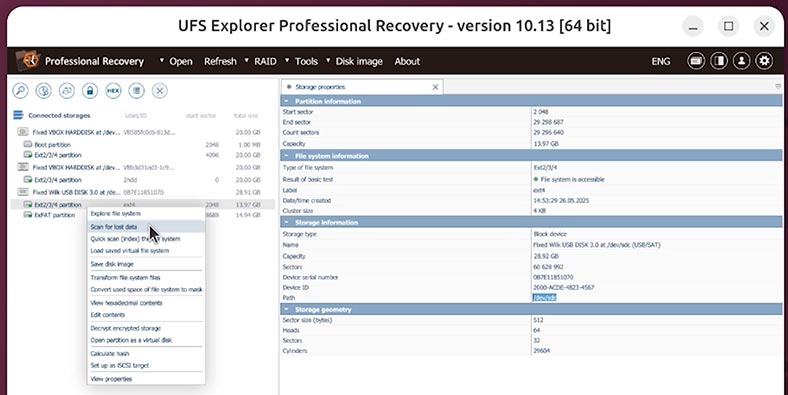Image resolution: width=788 pixels, height=395 pixels.
Task: Open the RAID menu
Action: pyautogui.click(x=265, y=61)
